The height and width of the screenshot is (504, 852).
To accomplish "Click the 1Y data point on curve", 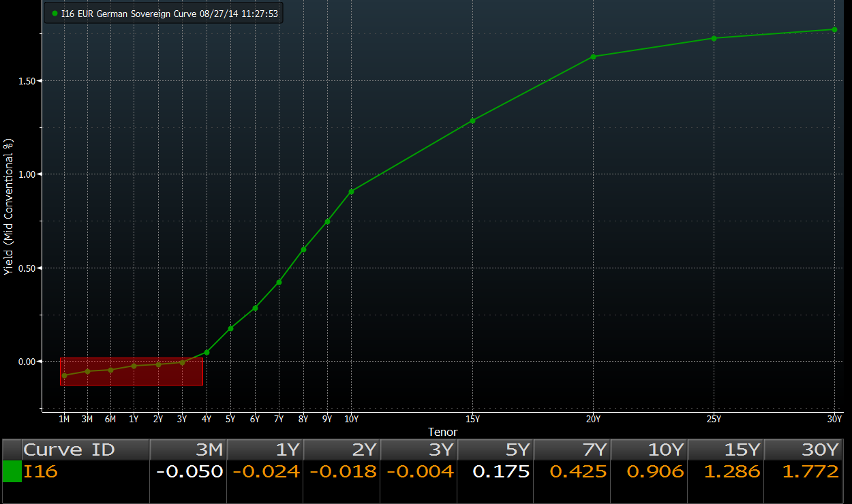I will pos(134,366).
